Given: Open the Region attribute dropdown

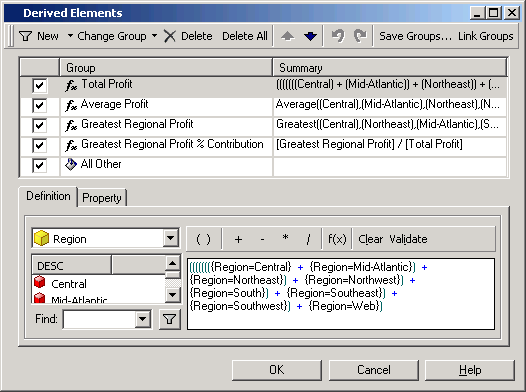Looking at the screenshot, I should coord(171,238).
